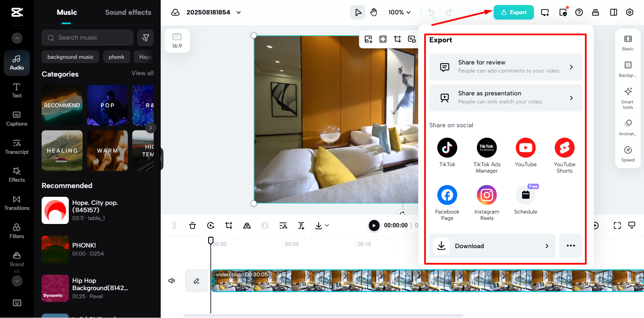This screenshot has width=644, height=318.
Task: Open the Audio panel in sidebar
Action: pos(17,63)
